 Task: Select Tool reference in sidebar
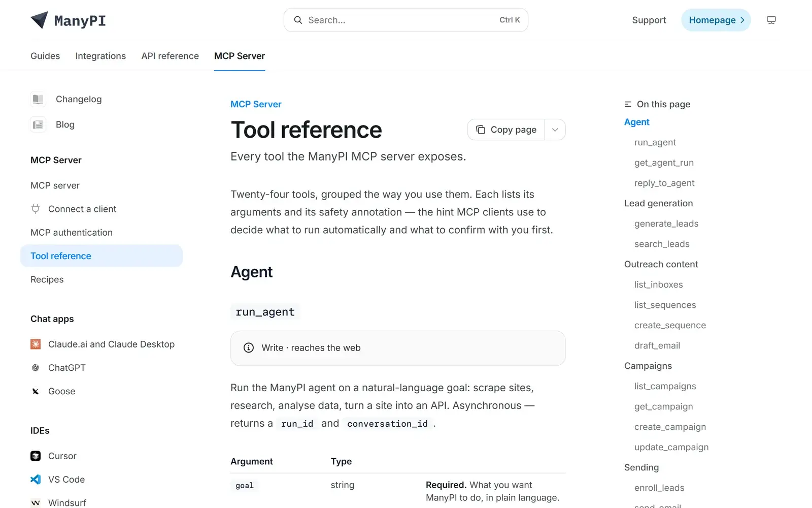pyautogui.click(x=101, y=256)
